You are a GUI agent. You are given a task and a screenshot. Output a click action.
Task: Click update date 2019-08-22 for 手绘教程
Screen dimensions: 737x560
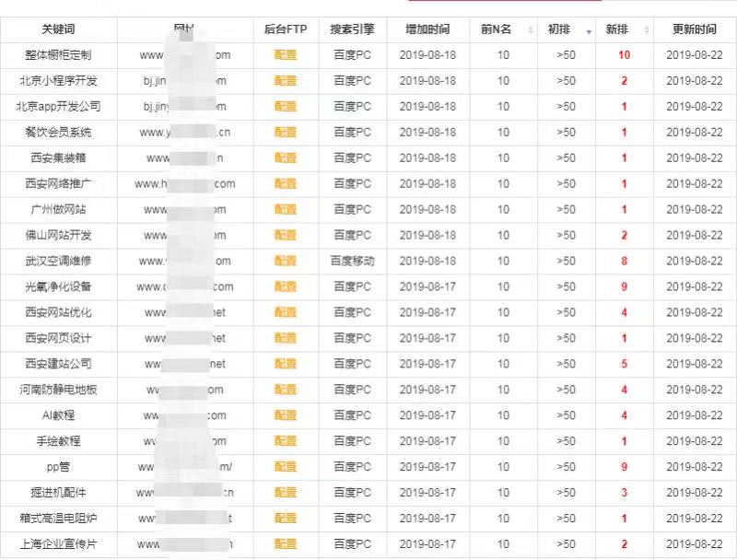click(695, 441)
